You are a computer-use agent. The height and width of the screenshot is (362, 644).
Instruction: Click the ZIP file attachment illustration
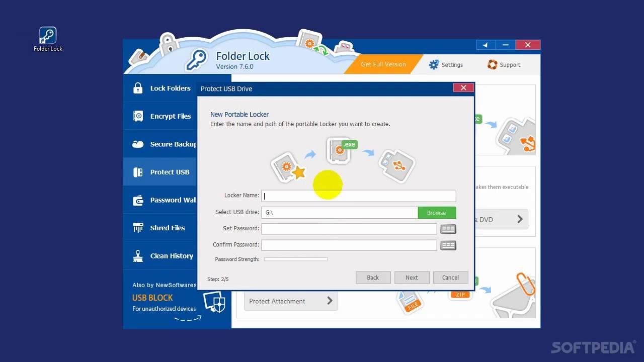pos(460,294)
